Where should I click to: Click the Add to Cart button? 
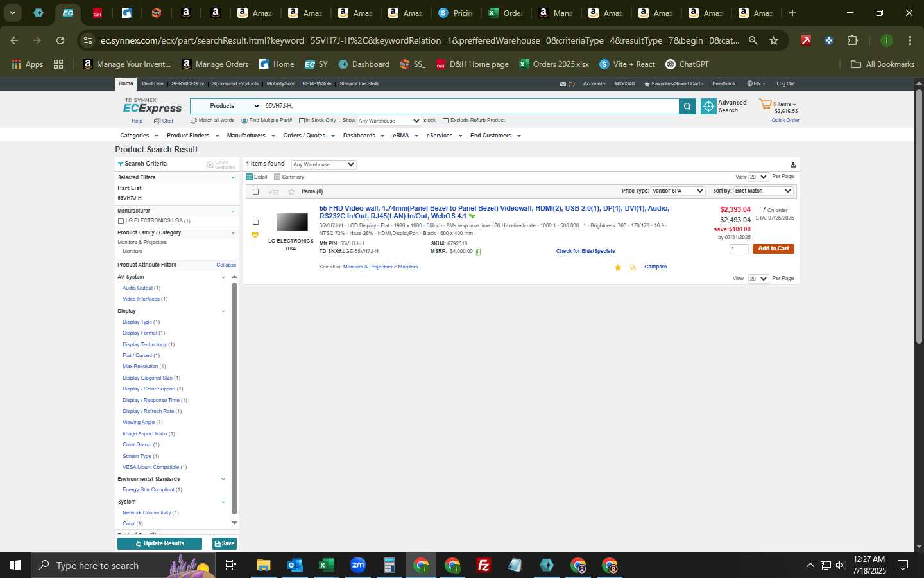pyautogui.click(x=773, y=249)
